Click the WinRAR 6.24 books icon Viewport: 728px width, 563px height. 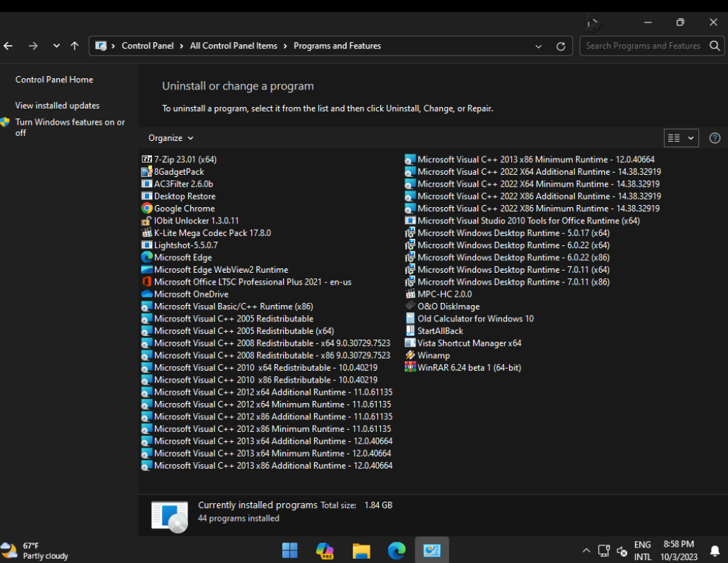[x=410, y=367]
